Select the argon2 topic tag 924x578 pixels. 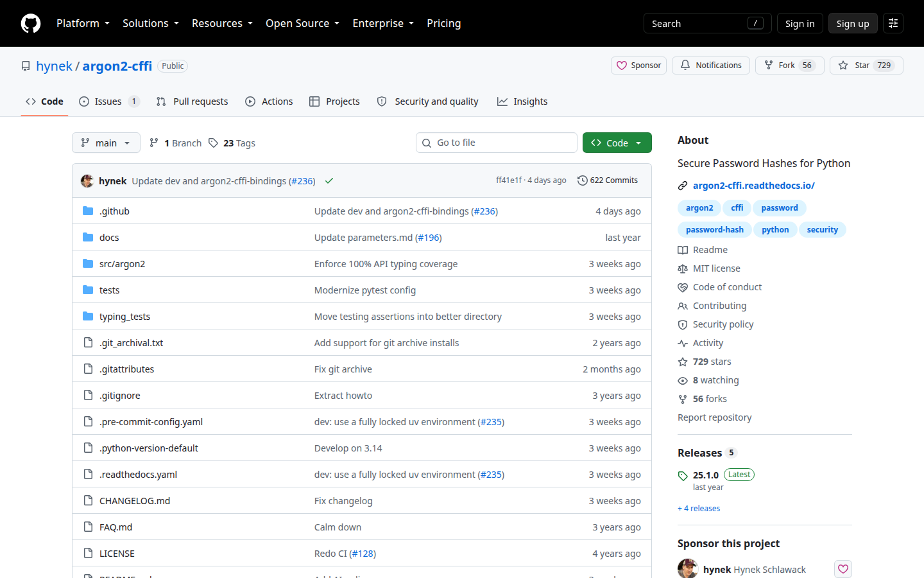tap(699, 208)
